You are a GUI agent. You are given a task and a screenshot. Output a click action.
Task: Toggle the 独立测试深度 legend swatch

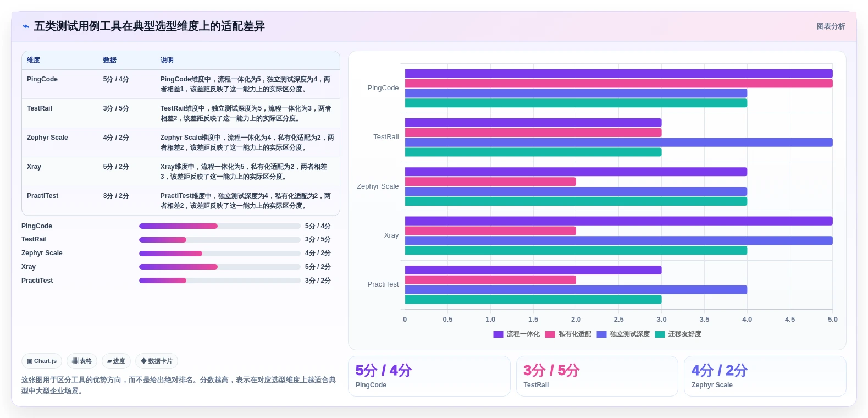[601, 334]
